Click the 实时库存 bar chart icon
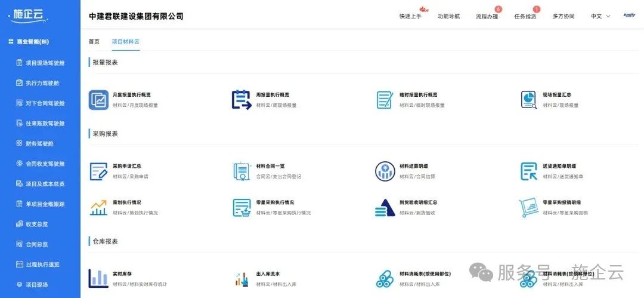Screen dimensions: 644x298 coord(98,278)
